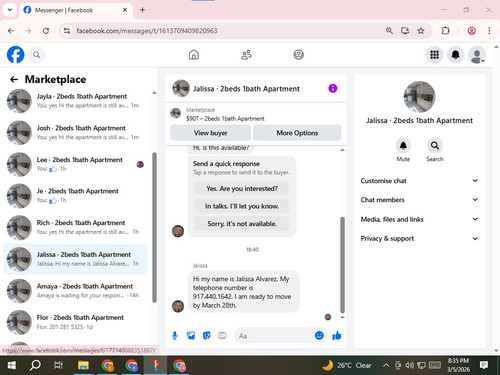
Task: Open the Windows Start menu
Action: tap(12, 366)
